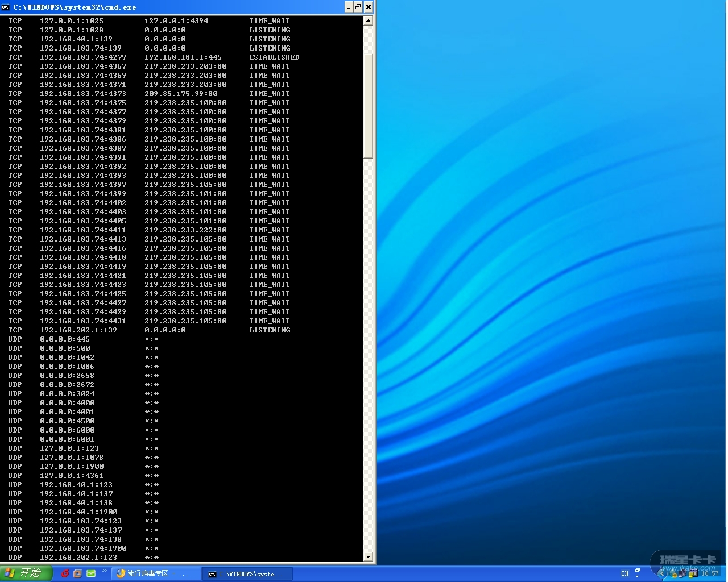Expand hidden system tray icons

[x=661, y=574]
